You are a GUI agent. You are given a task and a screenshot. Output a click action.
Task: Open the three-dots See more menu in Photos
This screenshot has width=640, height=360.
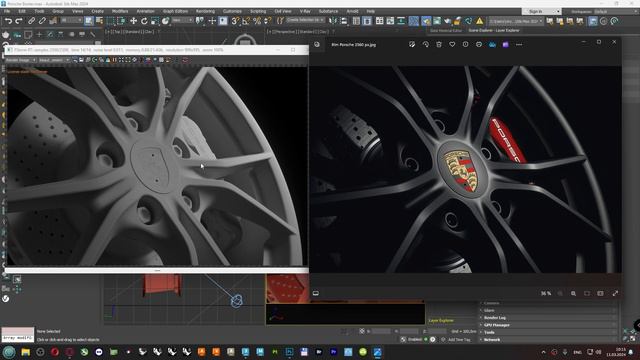click(x=519, y=44)
